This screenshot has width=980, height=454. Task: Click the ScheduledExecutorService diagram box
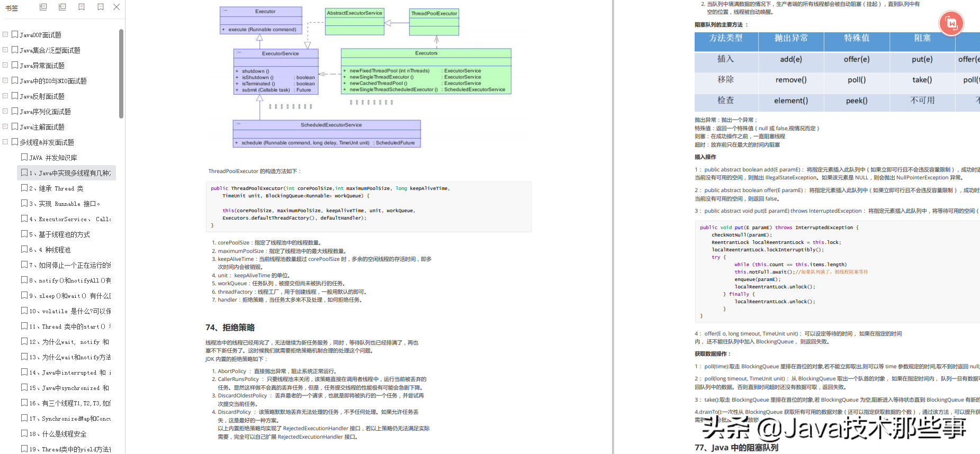tap(327, 133)
